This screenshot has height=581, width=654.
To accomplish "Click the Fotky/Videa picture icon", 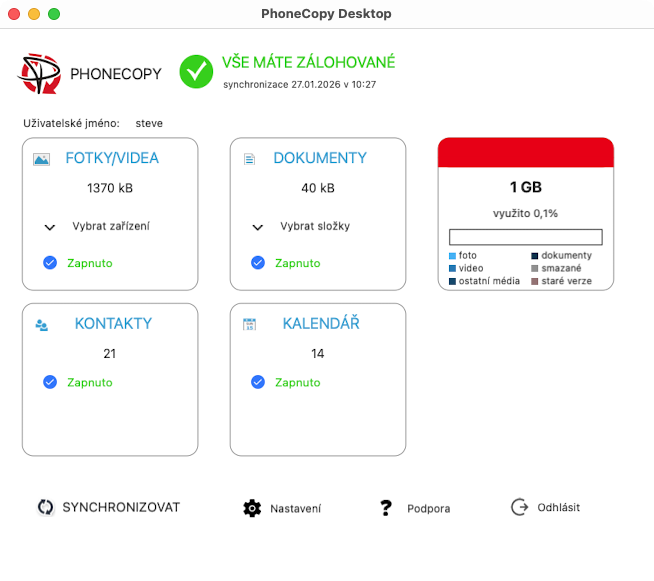I will coord(41,159).
